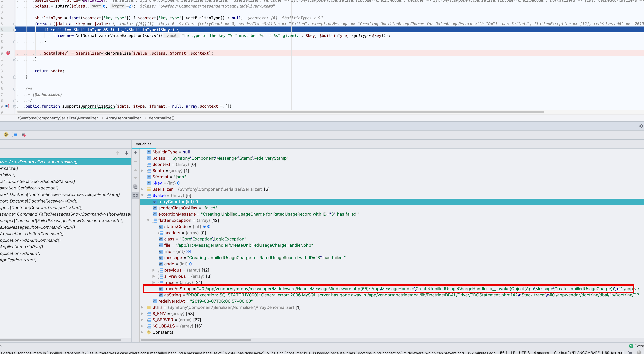This screenshot has width=644, height=354.
Task: Go to previous frame with up arrow
Action: point(118,153)
